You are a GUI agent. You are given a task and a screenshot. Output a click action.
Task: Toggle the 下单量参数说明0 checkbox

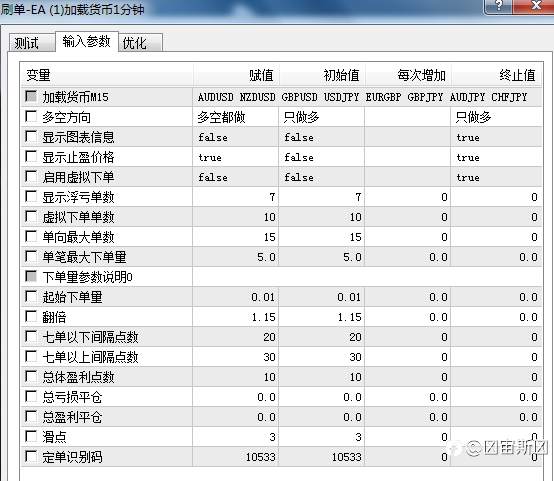tap(31, 277)
